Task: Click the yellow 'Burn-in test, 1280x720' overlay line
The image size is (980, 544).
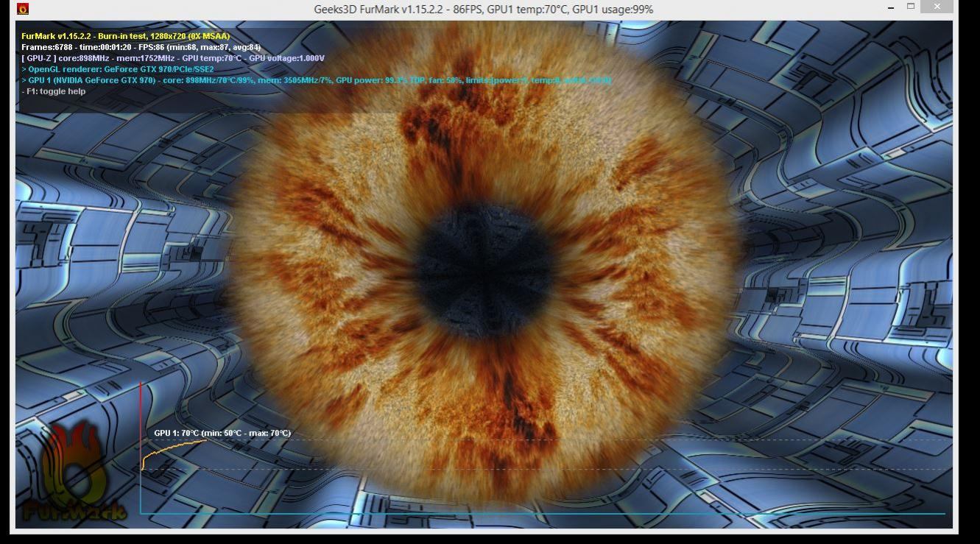Action: (x=126, y=36)
